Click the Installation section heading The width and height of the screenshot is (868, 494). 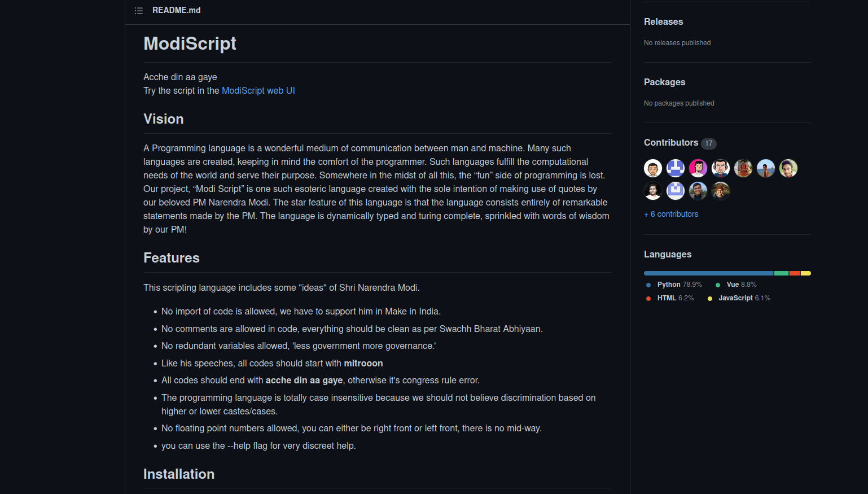click(179, 474)
